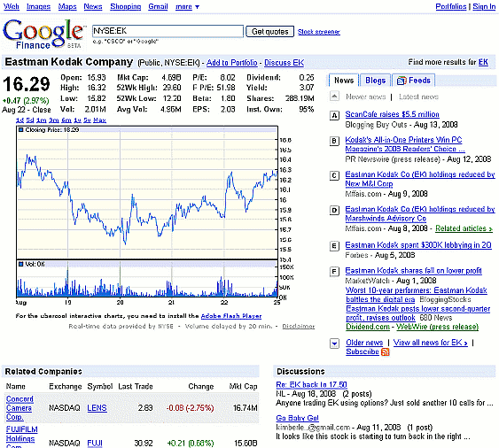This screenshot has height=448, width=499.
Task: Click the NYSE:EK search input field
Action: [168, 31]
